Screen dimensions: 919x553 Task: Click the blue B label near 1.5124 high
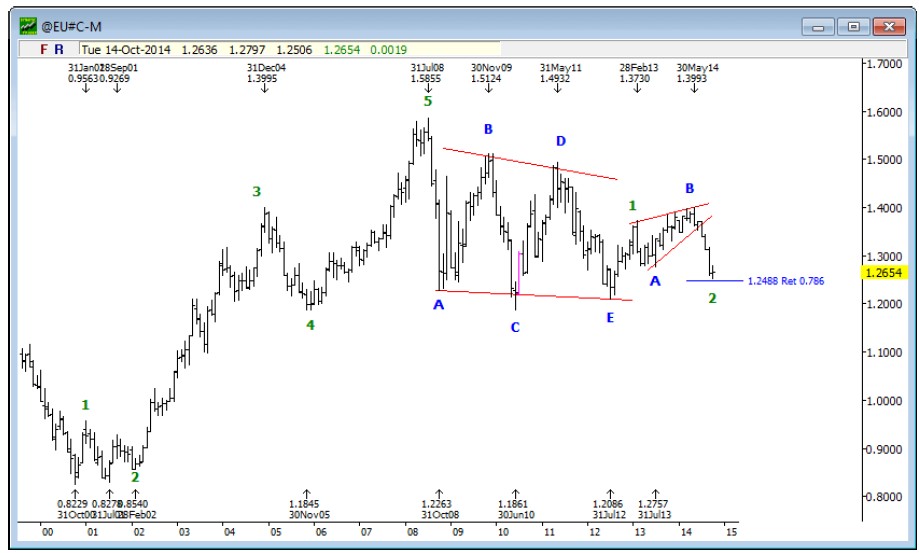[x=488, y=129]
